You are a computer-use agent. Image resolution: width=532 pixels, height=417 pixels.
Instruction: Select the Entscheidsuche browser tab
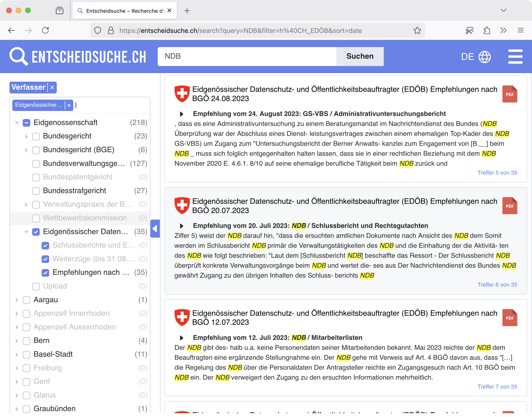(124, 11)
